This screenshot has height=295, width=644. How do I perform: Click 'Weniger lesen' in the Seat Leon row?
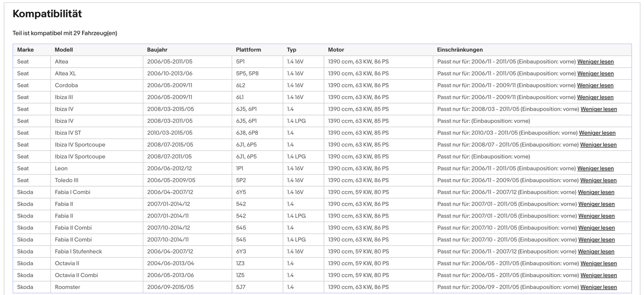tap(595, 169)
